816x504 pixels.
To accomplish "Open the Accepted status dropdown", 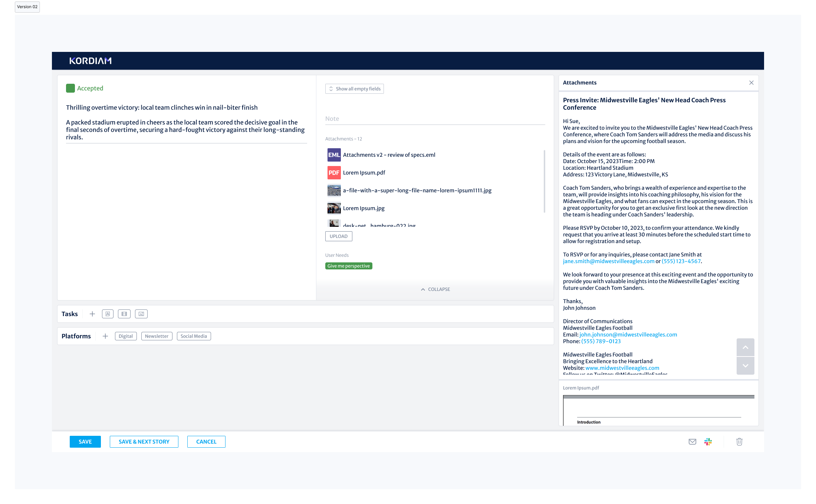I will pos(85,88).
